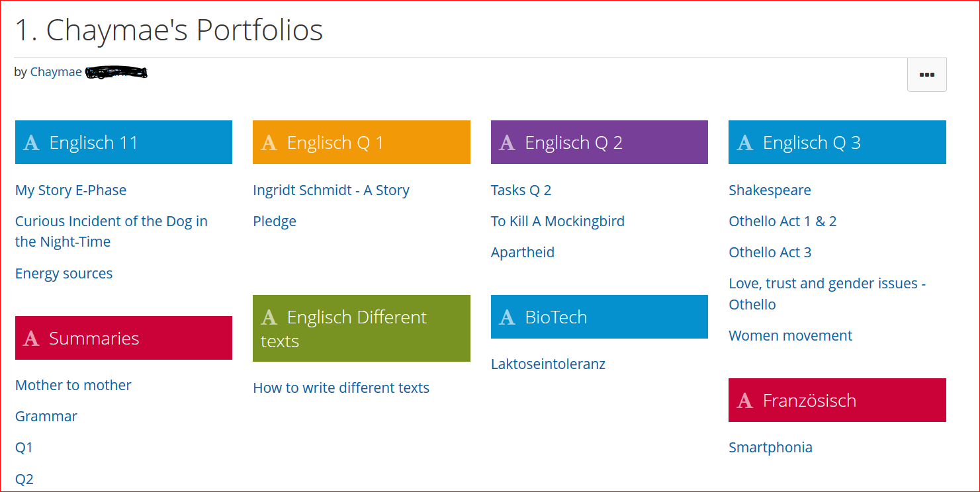This screenshot has width=980, height=492.
Task: Click the text icon beside Summaries heading
Action: click(x=31, y=339)
